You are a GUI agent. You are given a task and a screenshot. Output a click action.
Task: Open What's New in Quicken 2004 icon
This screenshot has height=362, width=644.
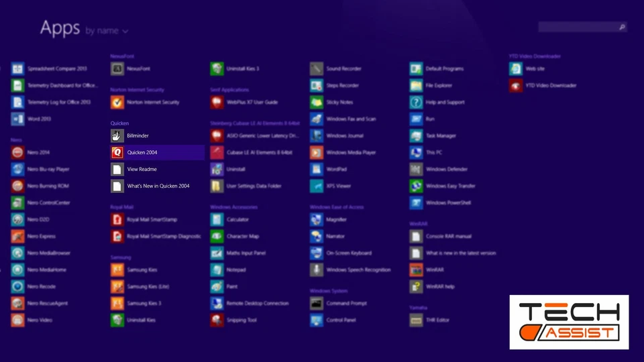click(x=117, y=186)
